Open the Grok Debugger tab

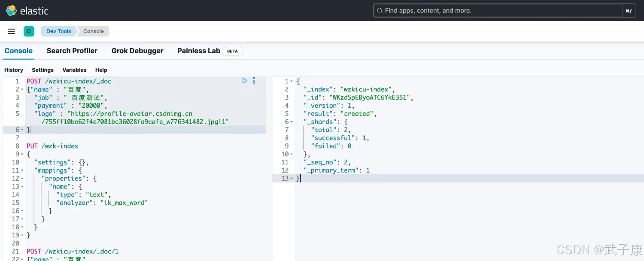click(137, 51)
